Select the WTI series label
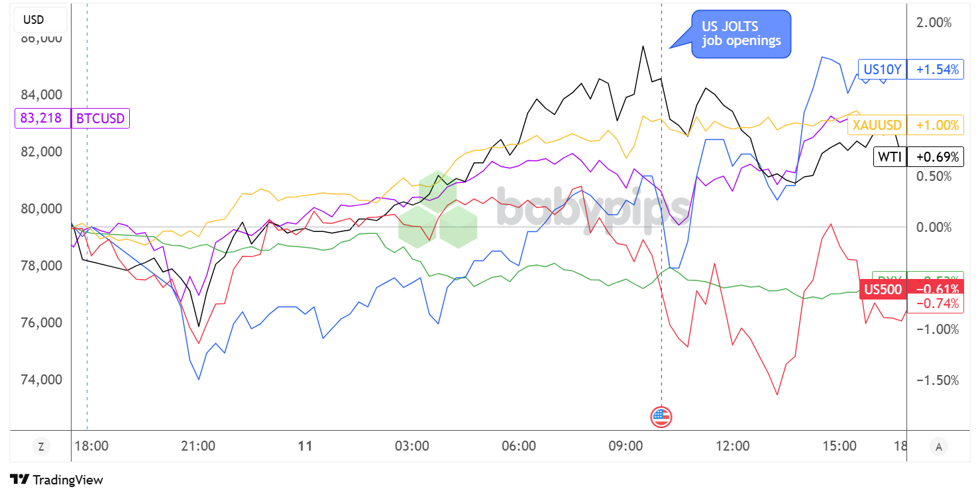Screen dimensions: 980x497 pyautogui.click(x=889, y=157)
